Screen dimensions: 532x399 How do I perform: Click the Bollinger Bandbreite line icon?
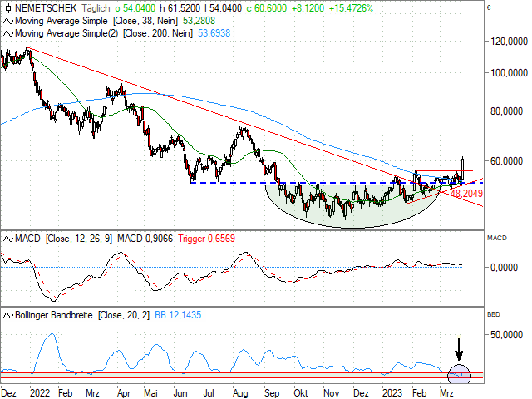click(x=8, y=316)
